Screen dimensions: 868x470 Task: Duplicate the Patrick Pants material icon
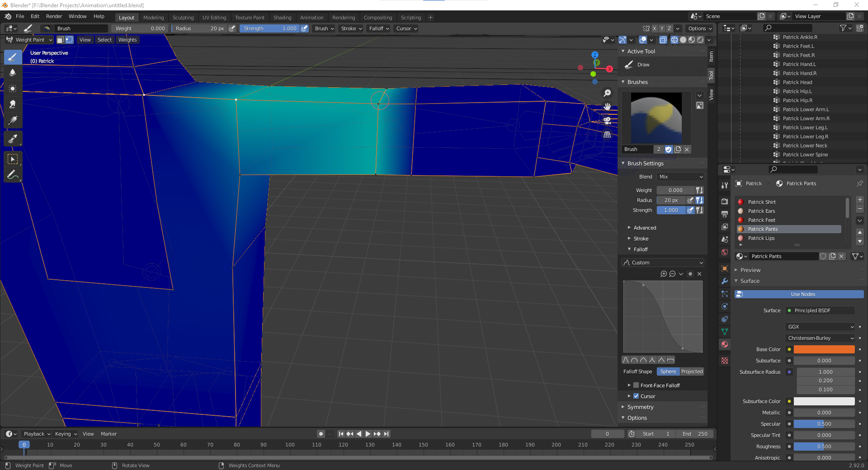tap(832, 256)
